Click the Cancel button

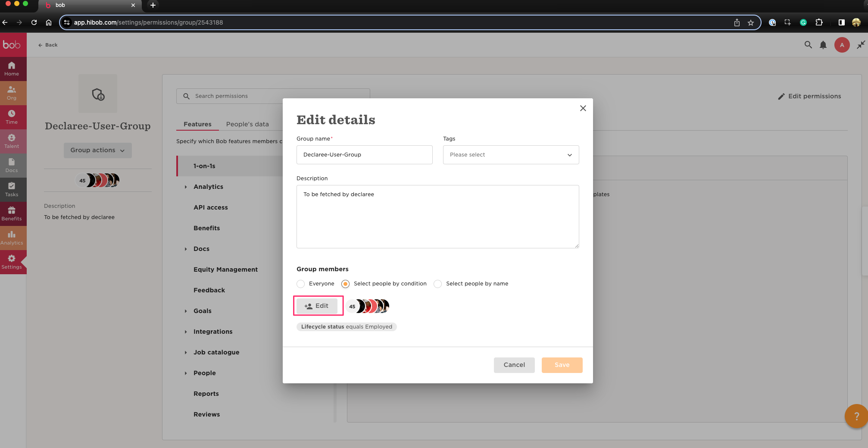[x=514, y=365]
